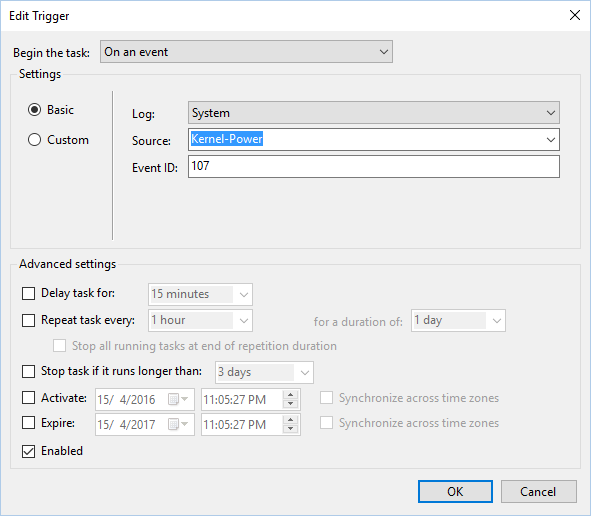
Task: Click the 'for a duration of:' label
Action: pos(358,322)
